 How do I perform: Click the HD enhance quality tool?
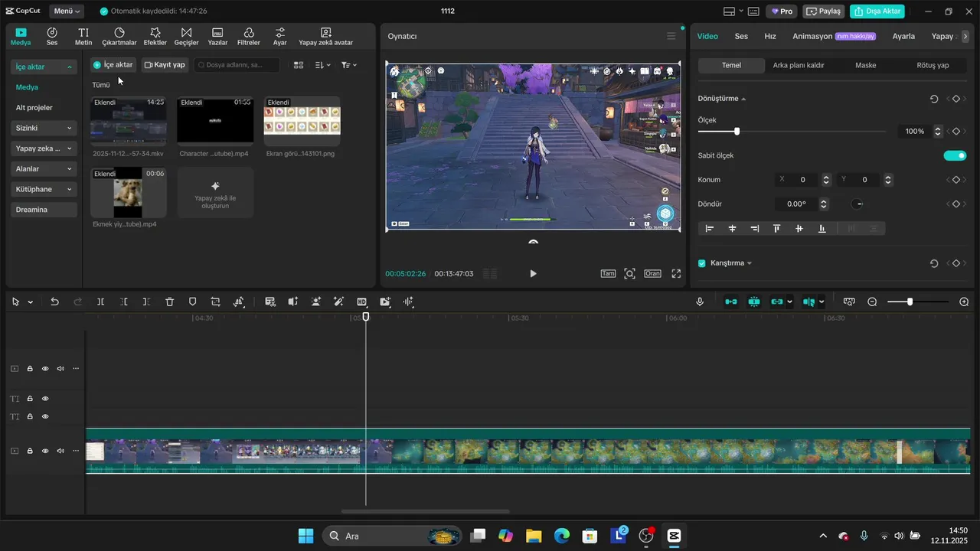[362, 302]
